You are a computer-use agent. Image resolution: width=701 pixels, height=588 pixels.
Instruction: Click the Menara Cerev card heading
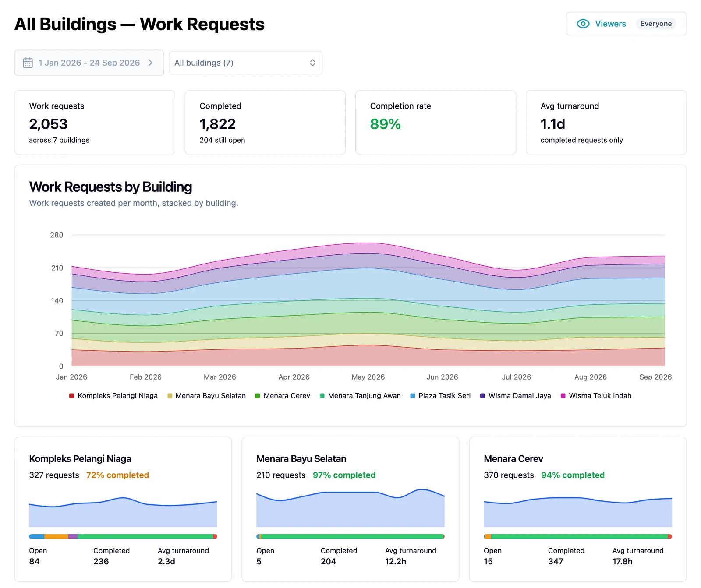pyautogui.click(x=513, y=459)
